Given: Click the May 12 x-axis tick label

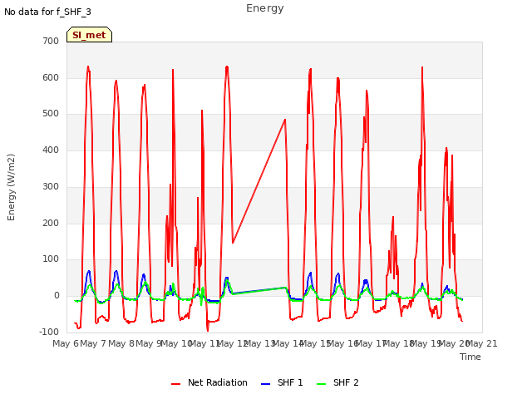Looking at the screenshot, I should pyautogui.click(x=232, y=343).
